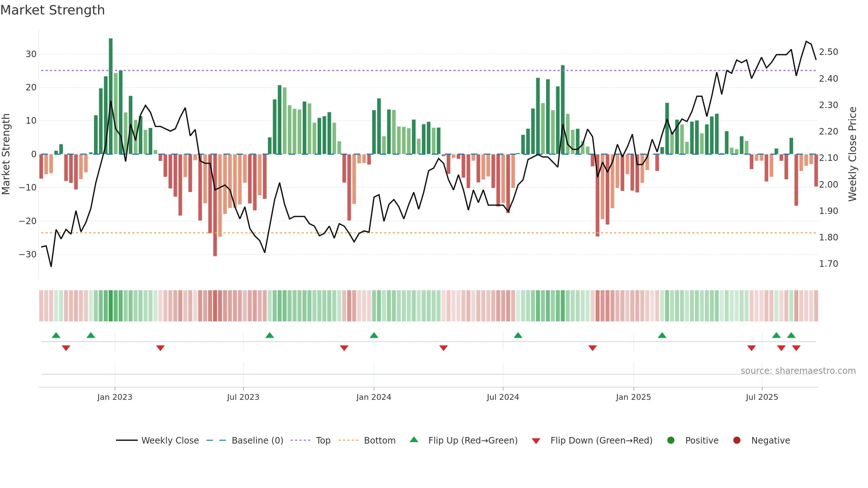Click the Jan 2024 axis label
868x488 pixels.
[x=374, y=397]
